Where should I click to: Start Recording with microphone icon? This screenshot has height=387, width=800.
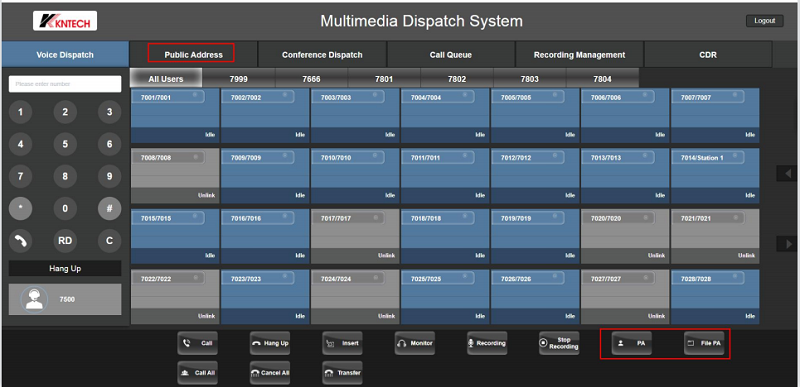[x=487, y=343]
